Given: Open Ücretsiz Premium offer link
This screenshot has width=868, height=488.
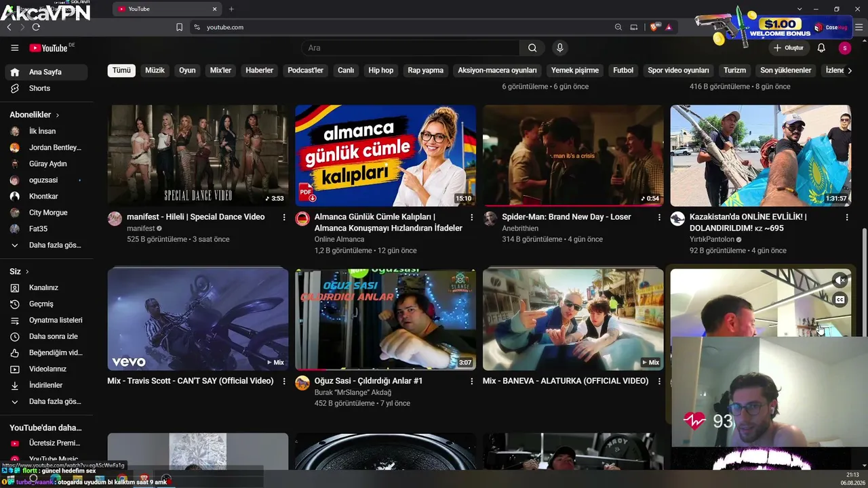Looking at the screenshot, I should pos(47,443).
